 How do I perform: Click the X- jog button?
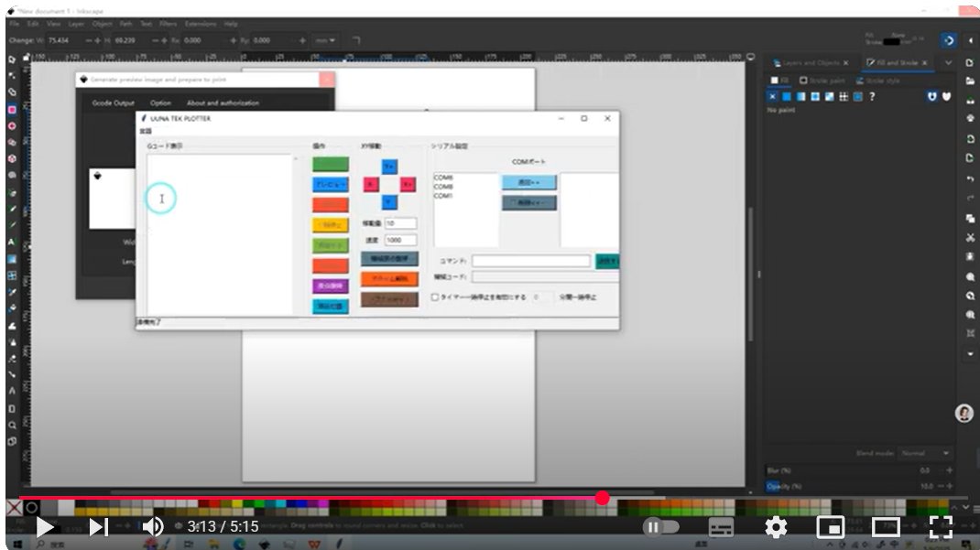pos(371,184)
